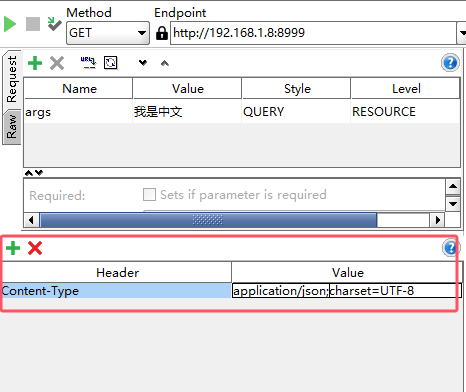Click the gray stop request button

pos(33,24)
